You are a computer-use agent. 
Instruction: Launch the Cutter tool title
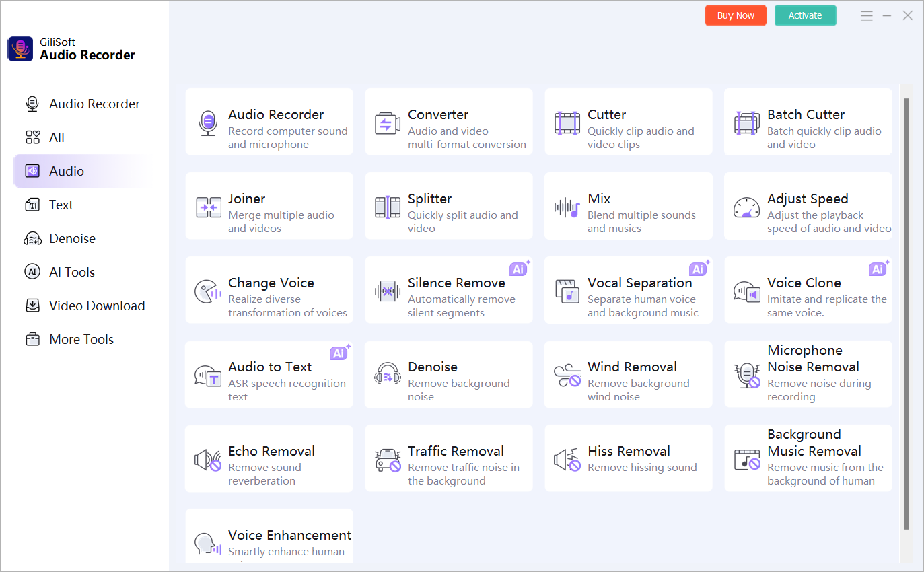coord(606,114)
